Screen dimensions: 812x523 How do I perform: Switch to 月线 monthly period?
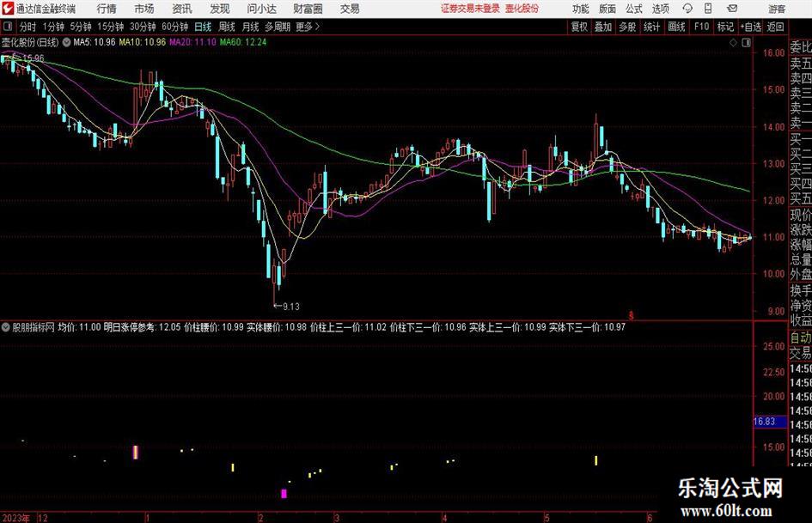click(x=250, y=27)
